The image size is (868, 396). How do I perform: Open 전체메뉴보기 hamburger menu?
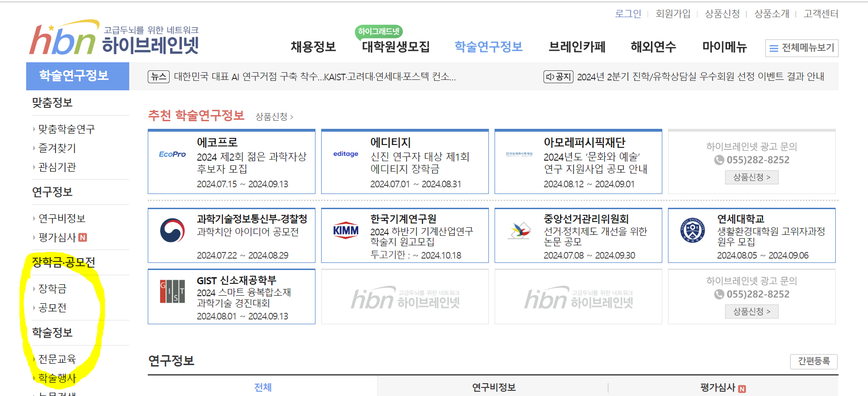pos(802,48)
